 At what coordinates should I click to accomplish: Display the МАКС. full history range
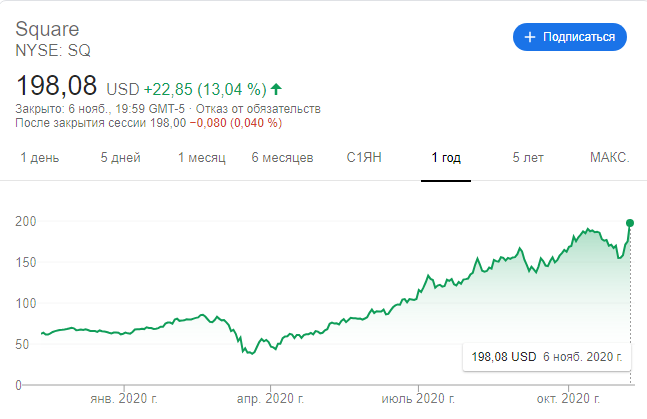(x=609, y=158)
